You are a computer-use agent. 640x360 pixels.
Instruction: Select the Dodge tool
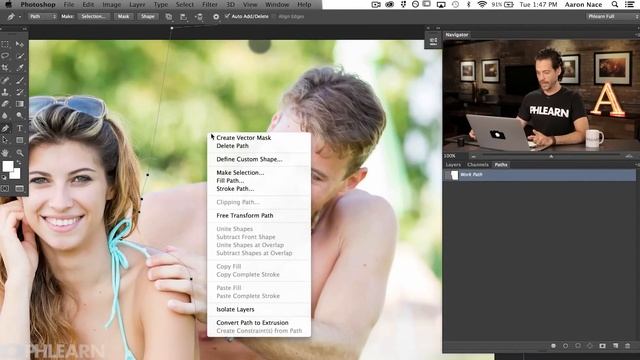coord(19,116)
